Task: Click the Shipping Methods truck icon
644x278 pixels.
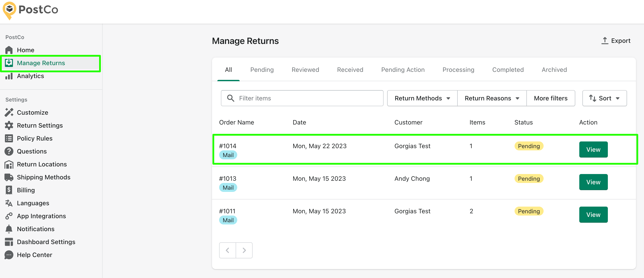Action: (x=9, y=177)
